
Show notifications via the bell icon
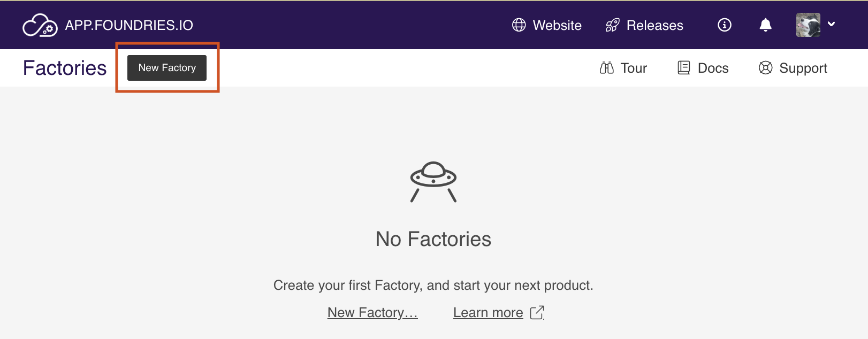click(766, 25)
